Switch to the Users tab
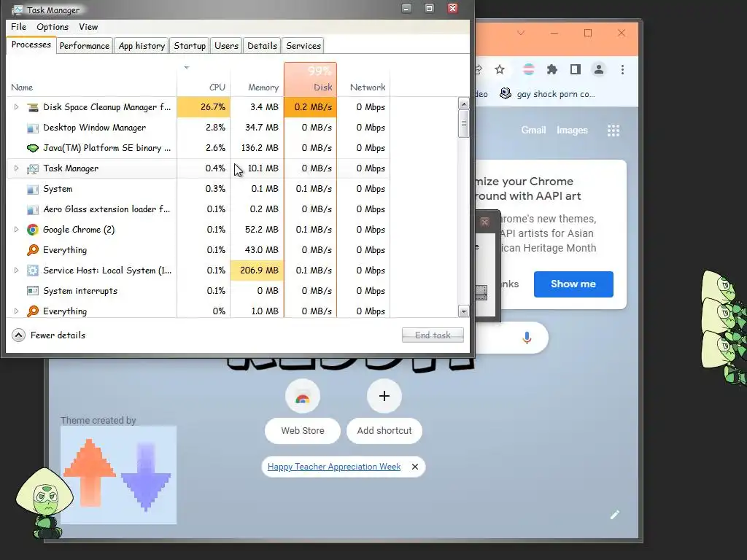747x560 pixels. [x=226, y=46]
